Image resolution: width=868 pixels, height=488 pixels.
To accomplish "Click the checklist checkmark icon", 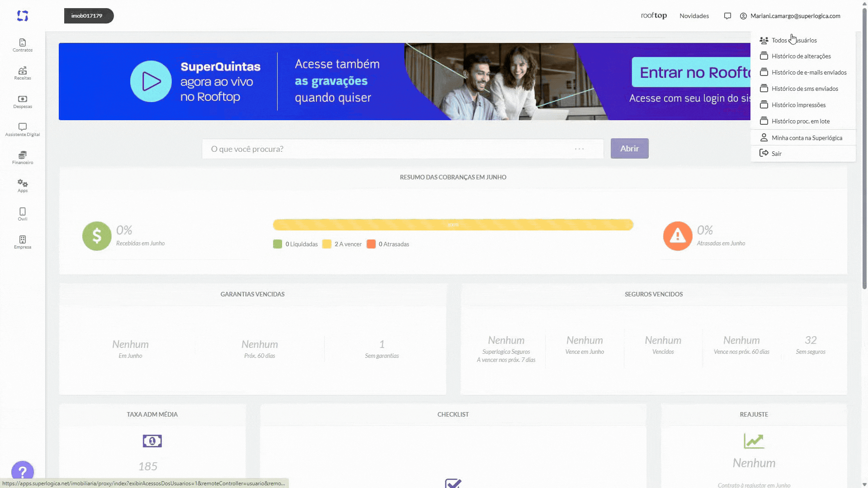I will coord(453,483).
